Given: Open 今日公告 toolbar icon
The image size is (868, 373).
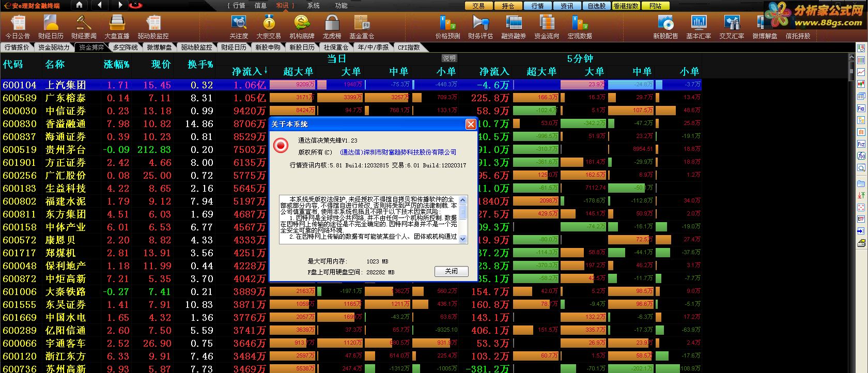Looking at the screenshot, I should [x=18, y=27].
